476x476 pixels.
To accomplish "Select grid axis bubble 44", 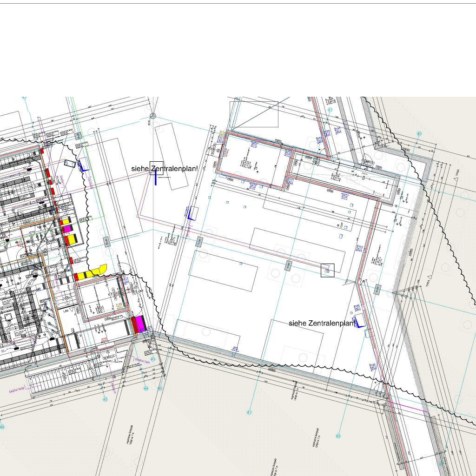I will 145,388.
